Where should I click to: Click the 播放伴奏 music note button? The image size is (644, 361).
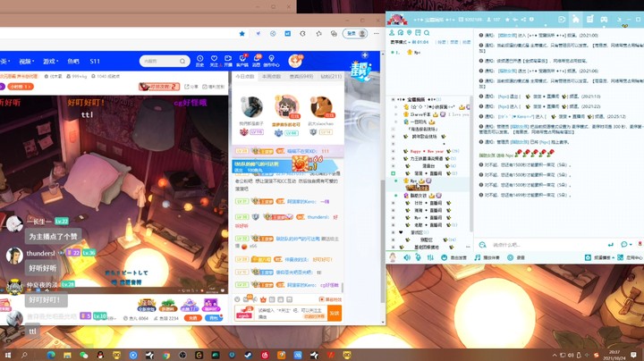click(x=487, y=257)
